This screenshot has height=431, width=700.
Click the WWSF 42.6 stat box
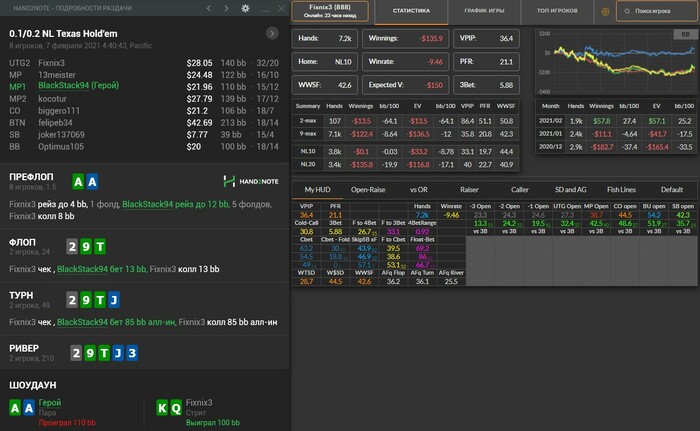click(325, 85)
